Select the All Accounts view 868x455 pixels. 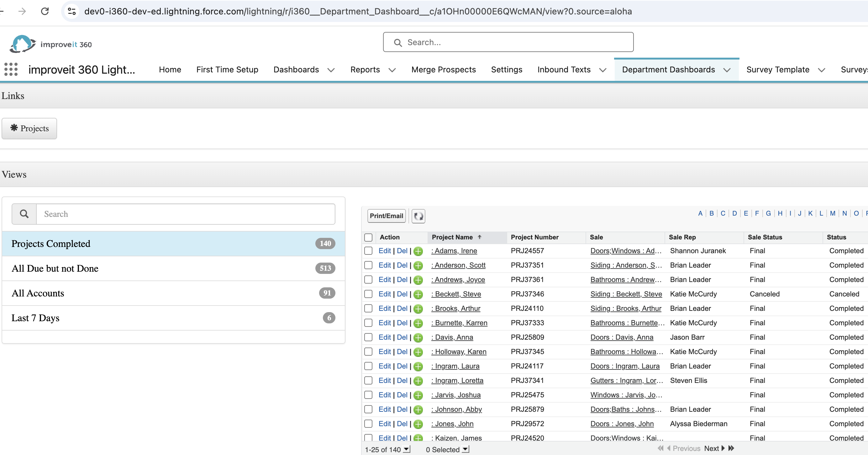[174, 293]
